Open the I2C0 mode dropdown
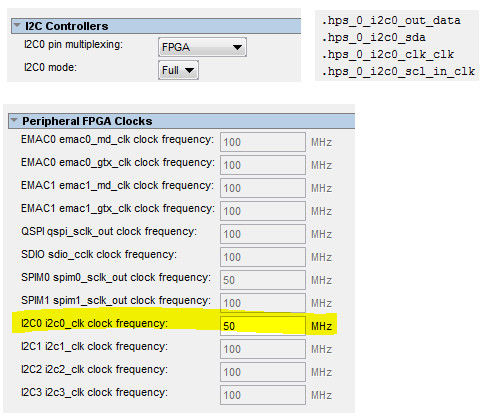Image resolution: width=489 pixels, height=420 pixels. click(178, 70)
